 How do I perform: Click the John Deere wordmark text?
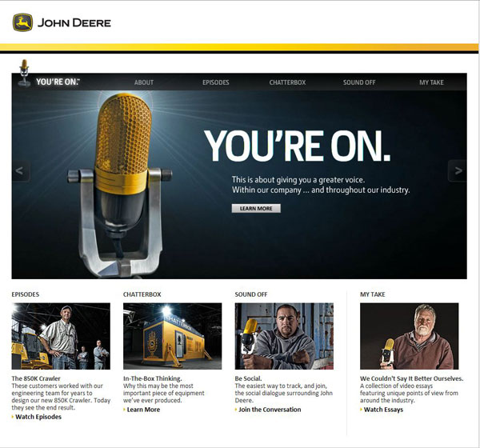[x=74, y=23]
